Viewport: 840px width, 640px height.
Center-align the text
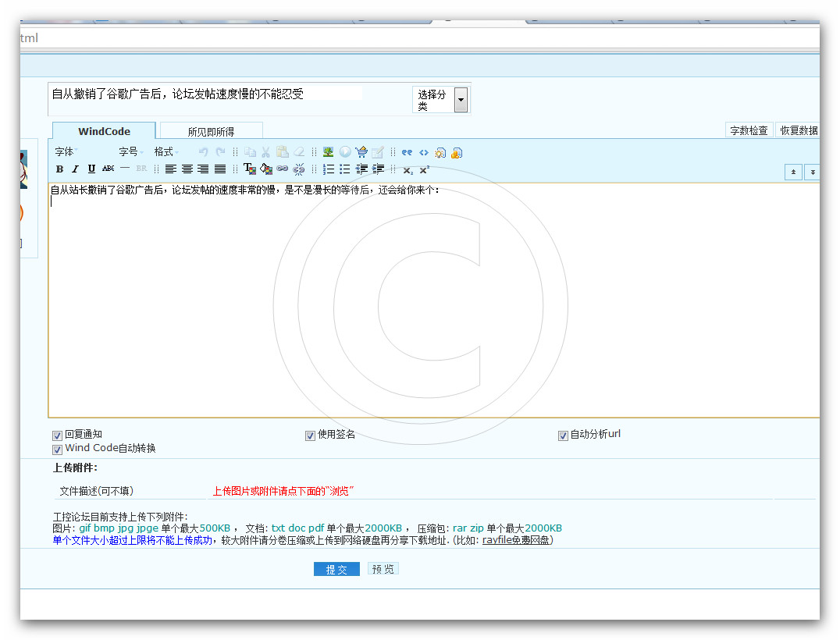click(x=187, y=169)
